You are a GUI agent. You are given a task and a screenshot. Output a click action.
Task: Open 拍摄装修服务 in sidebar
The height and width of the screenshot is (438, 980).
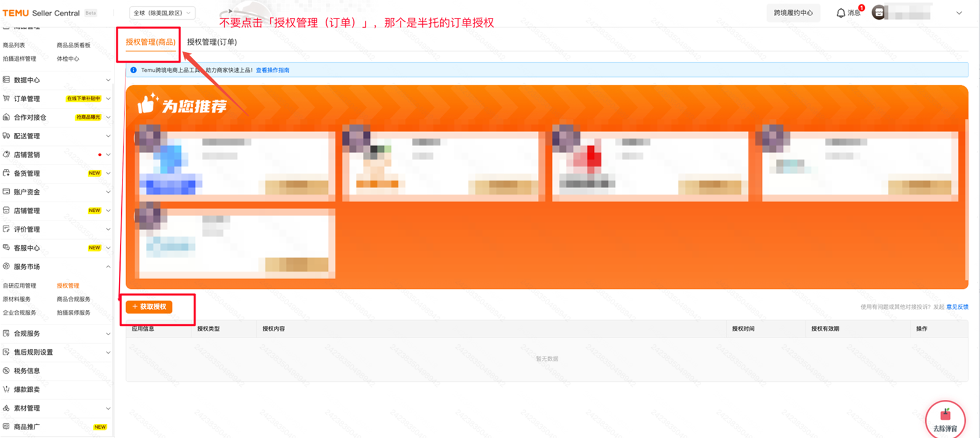pos(73,313)
